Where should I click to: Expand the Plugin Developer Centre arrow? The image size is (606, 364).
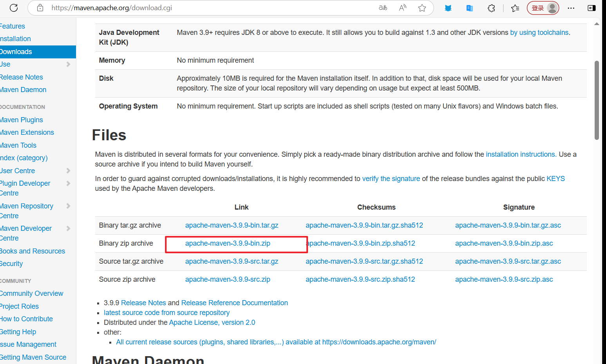[x=68, y=183]
